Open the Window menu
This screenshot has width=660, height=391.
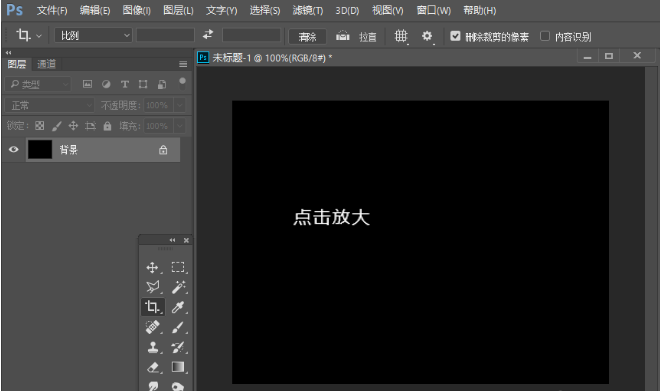(434, 11)
